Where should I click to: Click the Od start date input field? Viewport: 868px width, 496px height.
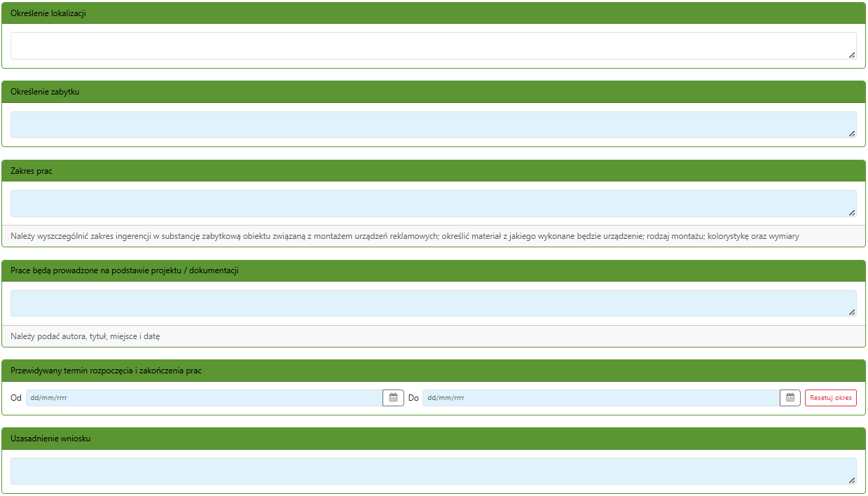tap(204, 398)
